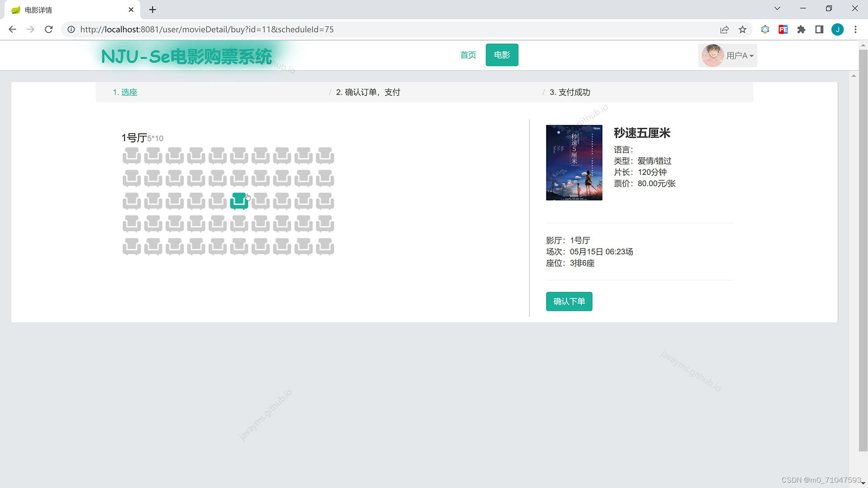Select seat row 3 seat 1
The height and width of the screenshot is (488, 868).
[x=132, y=201]
